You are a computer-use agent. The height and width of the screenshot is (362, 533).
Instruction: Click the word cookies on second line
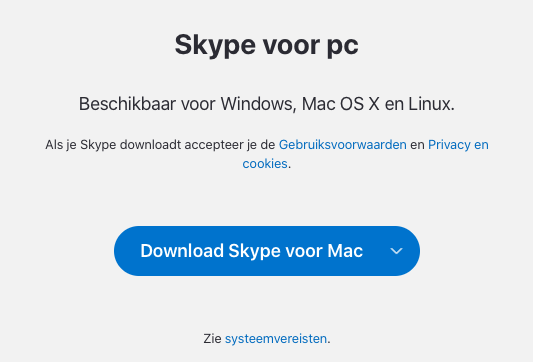pyautogui.click(x=265, y=164)
